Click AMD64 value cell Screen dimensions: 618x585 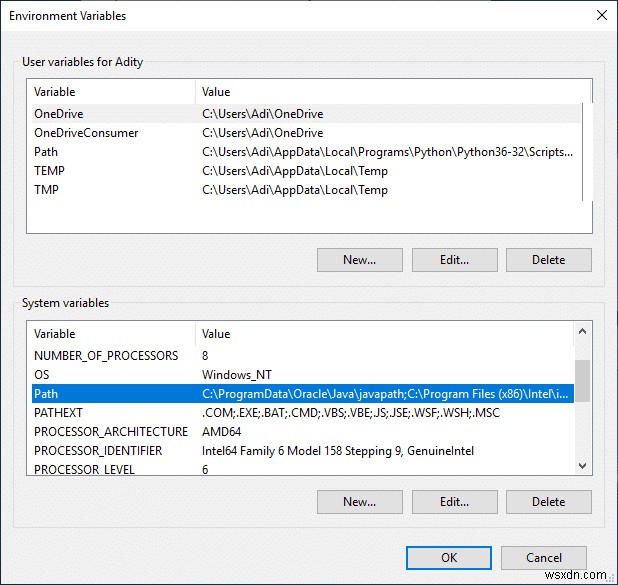point(221,432)
